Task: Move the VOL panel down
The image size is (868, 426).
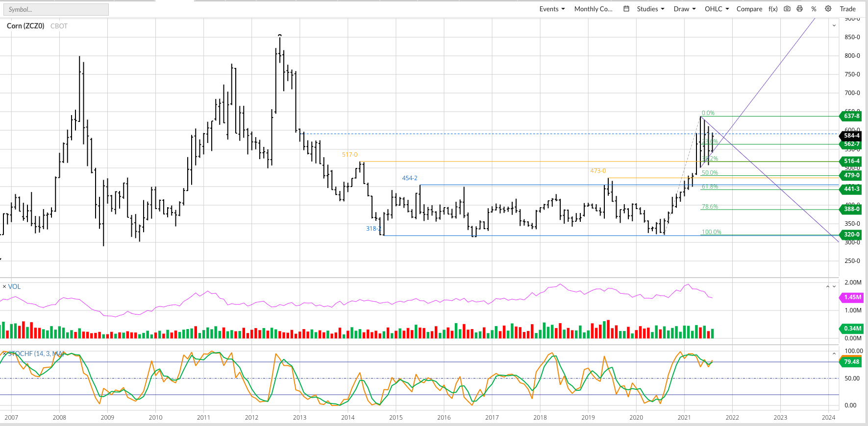Action: point(834,286)
